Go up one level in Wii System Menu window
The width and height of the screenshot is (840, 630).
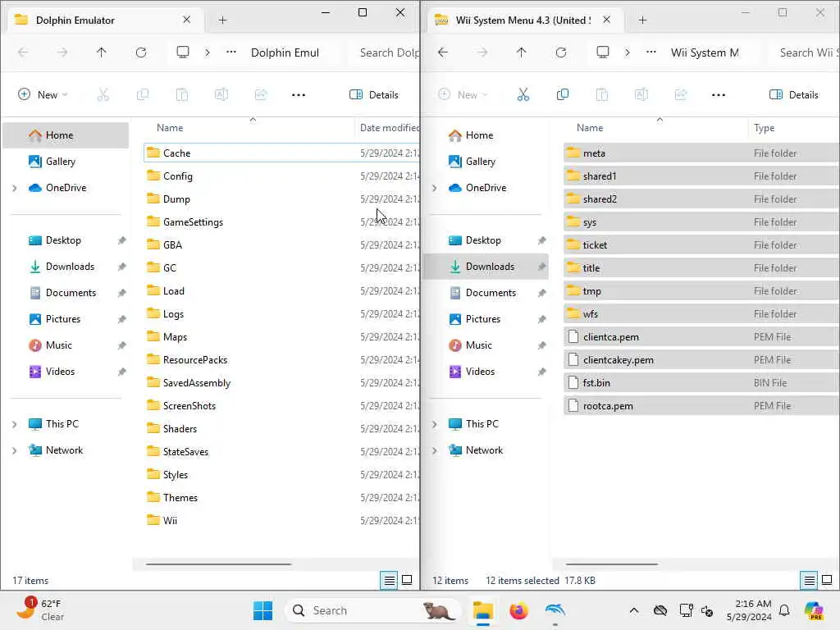pyautogui.click(x=521, y=52)
